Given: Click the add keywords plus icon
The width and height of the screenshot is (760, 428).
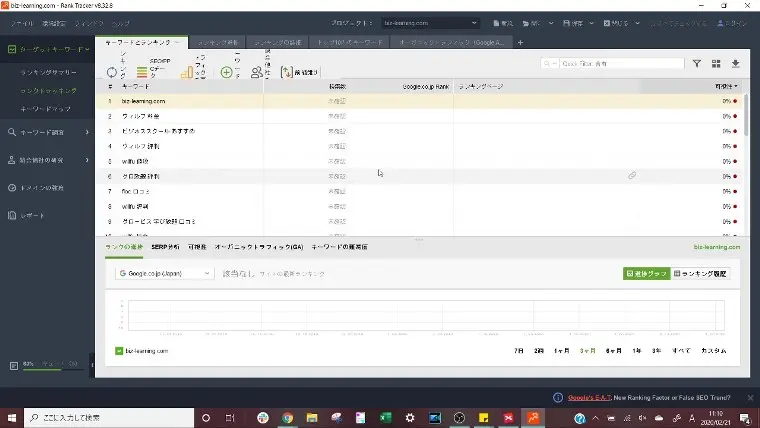Looking at the screenshot, I should pyautogui.click(x=226, y=72).
